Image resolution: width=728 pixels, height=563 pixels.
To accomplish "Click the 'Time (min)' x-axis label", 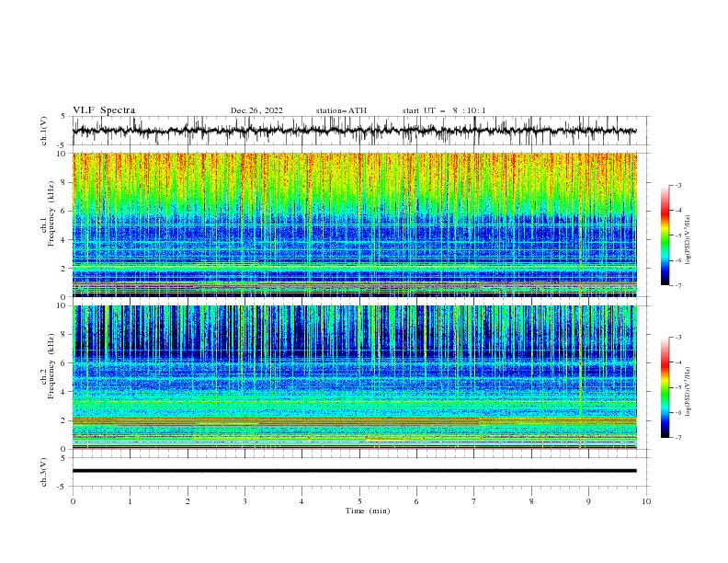I will [368, 511].
